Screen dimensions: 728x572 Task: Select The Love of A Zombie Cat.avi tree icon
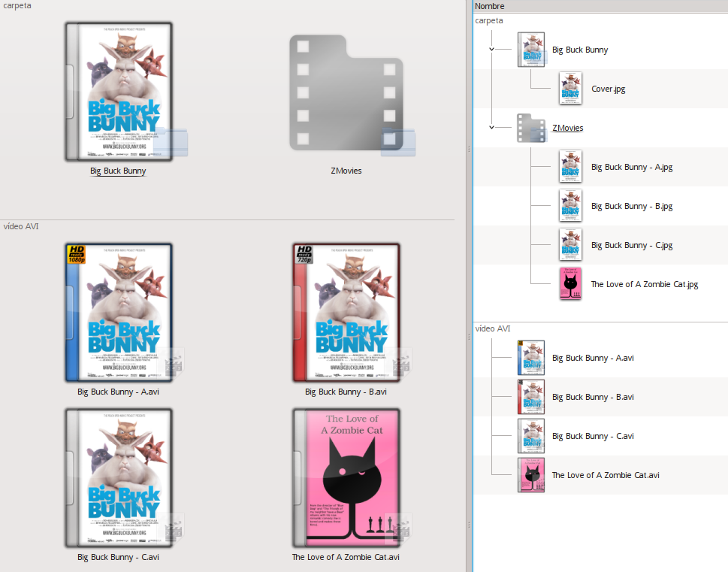(531, 475)
